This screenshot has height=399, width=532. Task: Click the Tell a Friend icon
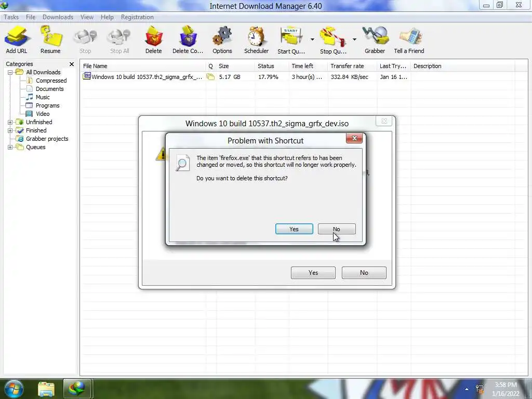pyautogui.click(x=409, y=40)
